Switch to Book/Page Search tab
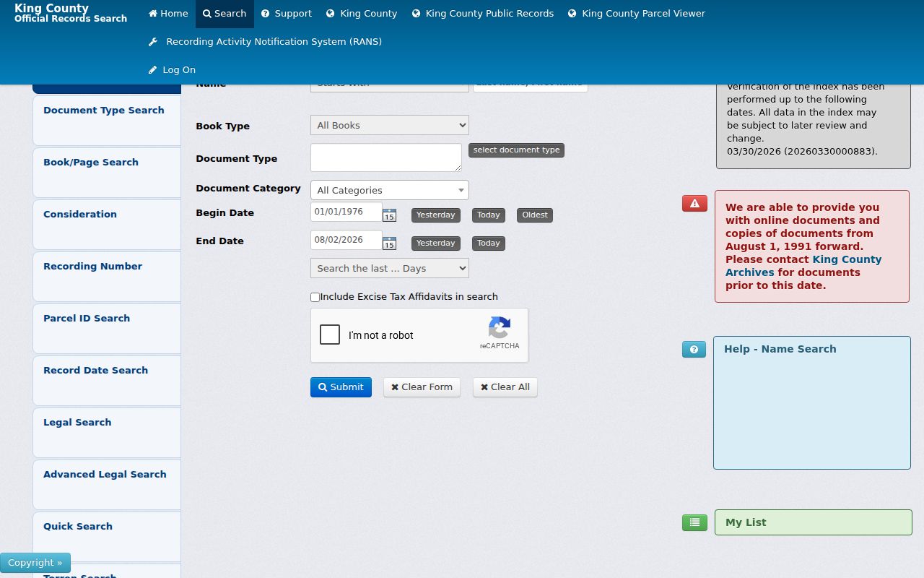 click(107, 173)
